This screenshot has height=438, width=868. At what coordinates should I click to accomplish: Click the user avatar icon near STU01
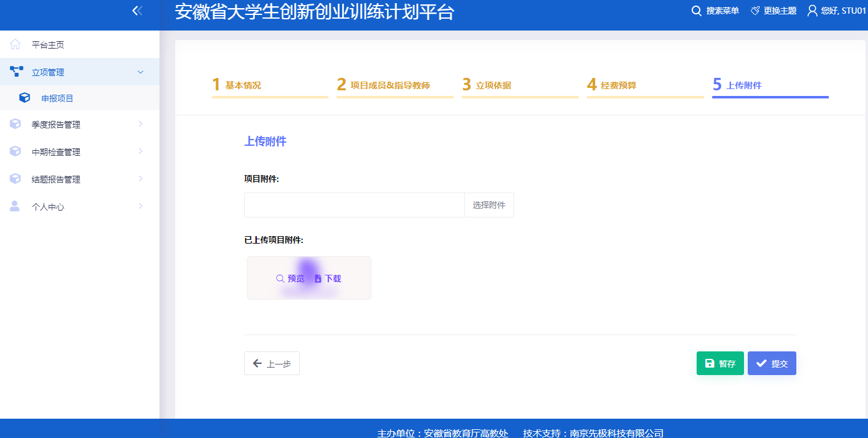pyautogui.click(x=812, y=11)
